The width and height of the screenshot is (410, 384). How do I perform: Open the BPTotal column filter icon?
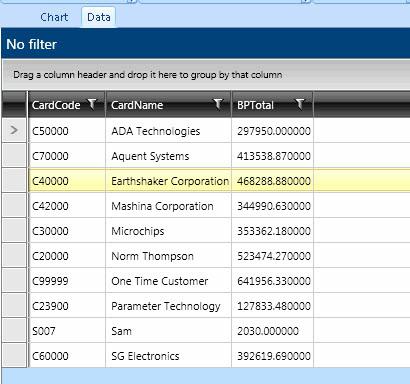pos(300,104)
